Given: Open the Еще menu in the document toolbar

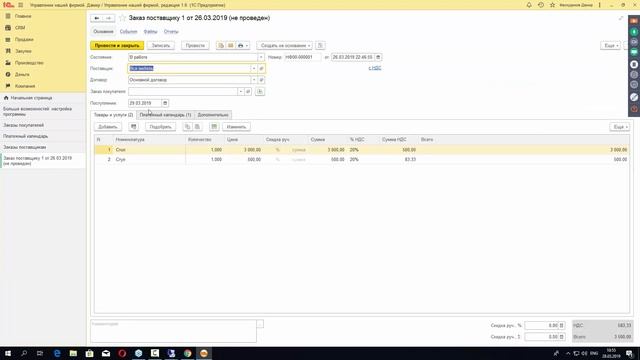Looking at the screenshot, I should [610, 46].
